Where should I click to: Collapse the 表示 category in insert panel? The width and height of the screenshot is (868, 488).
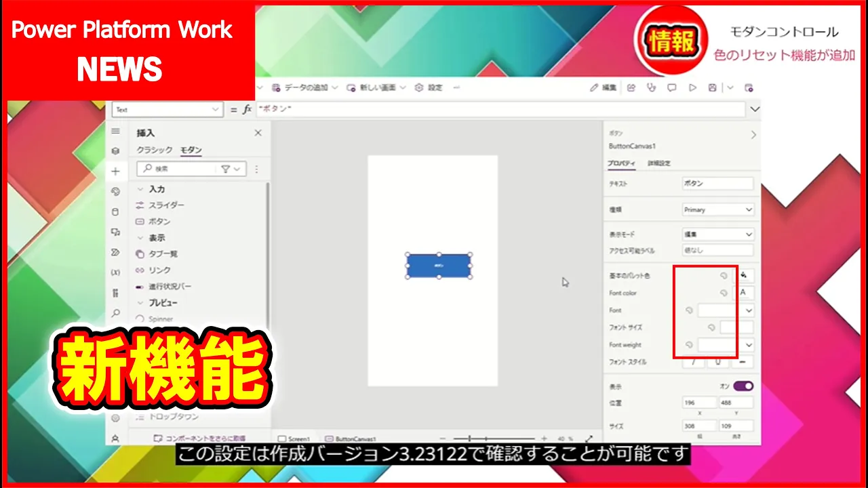pos(140,238)
